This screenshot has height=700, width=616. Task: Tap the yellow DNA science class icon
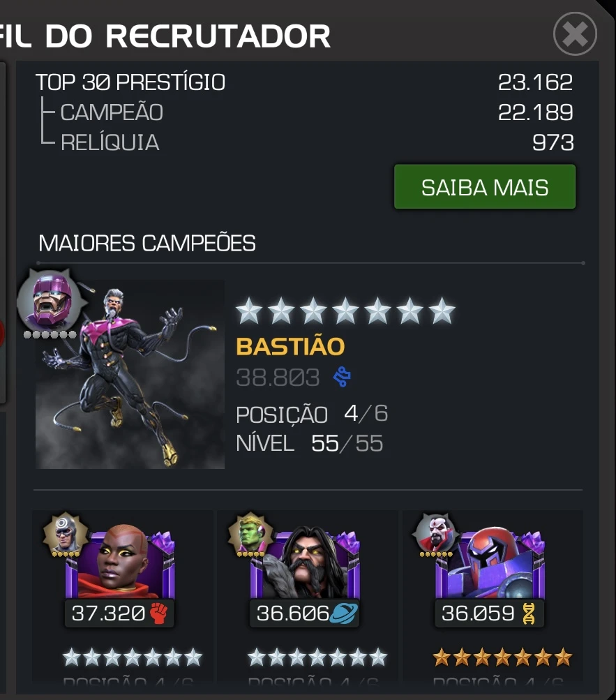529,613
